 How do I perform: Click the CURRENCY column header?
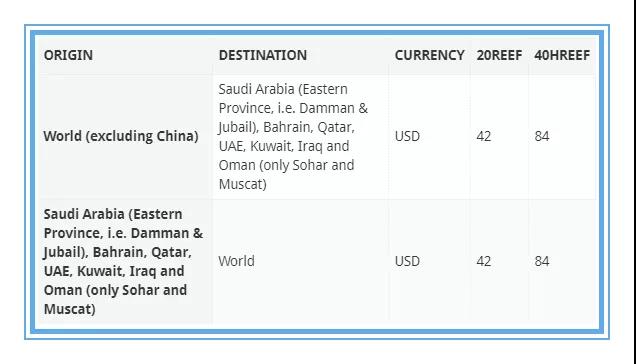429,55
